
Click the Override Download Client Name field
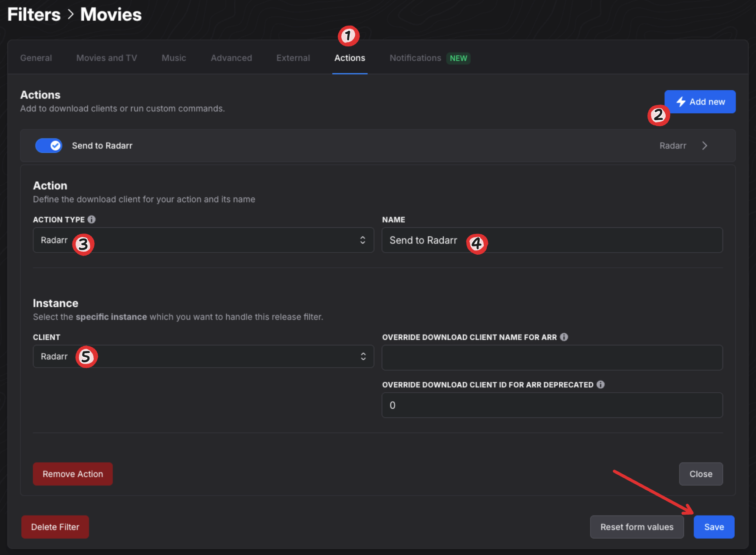(552, 358)
